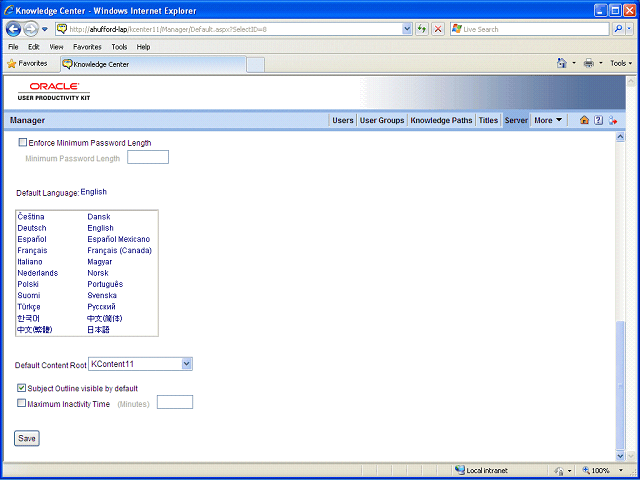The width and height of the screenshot is (640, 480).
Task: Open the command bar Tools dropdown
Action: point(621,63)
